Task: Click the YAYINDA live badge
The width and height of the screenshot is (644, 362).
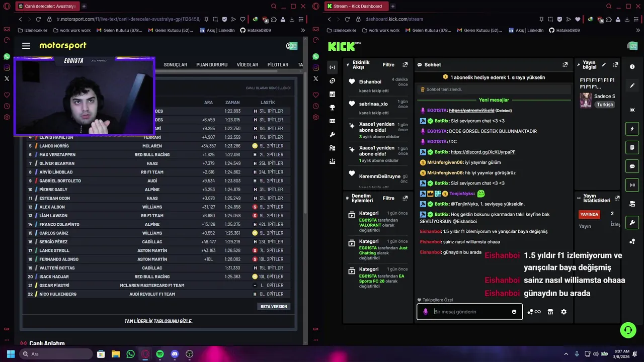Action: pos(590,214)
